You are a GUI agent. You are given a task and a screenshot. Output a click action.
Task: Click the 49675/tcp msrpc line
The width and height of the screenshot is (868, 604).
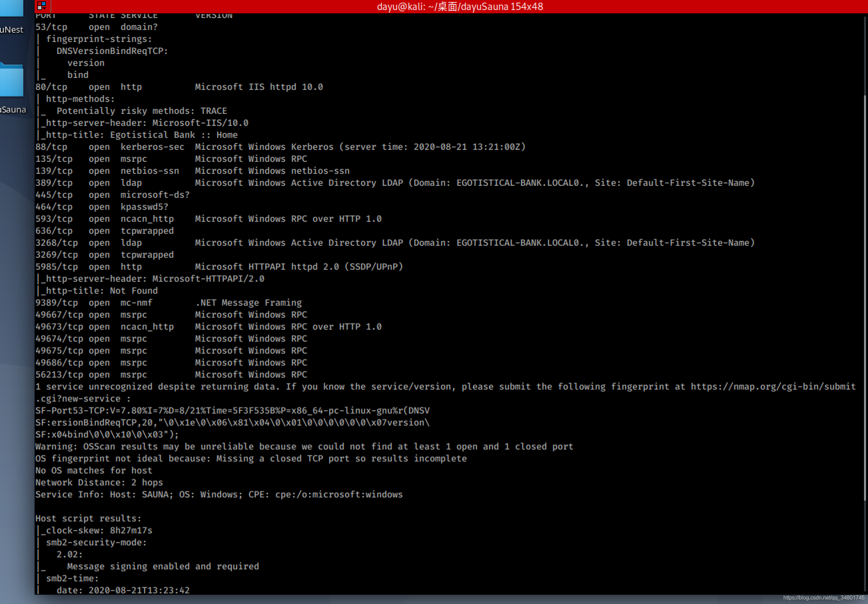[171, 351]
